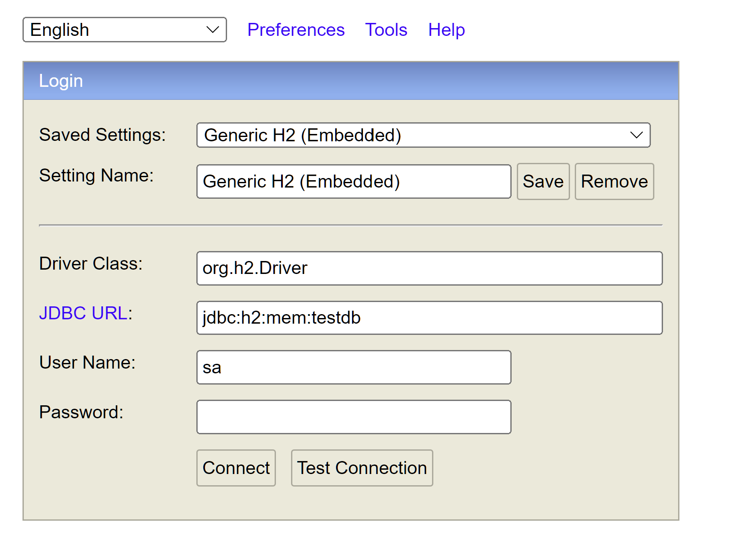
Task: Click the Saved Settings label text
Action: [102, 135]
